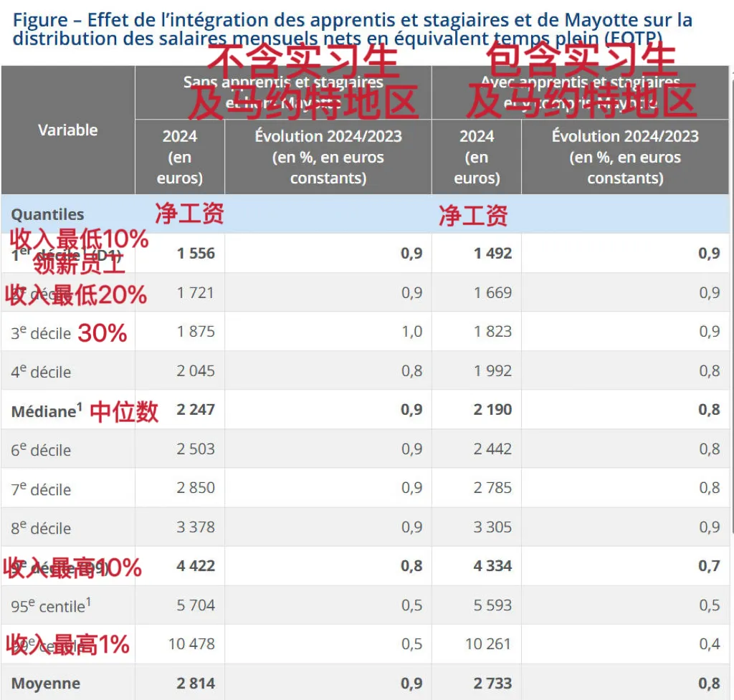Click the first decile value 1 556
This screenshot has height=700, width=734.
point(196,253)
